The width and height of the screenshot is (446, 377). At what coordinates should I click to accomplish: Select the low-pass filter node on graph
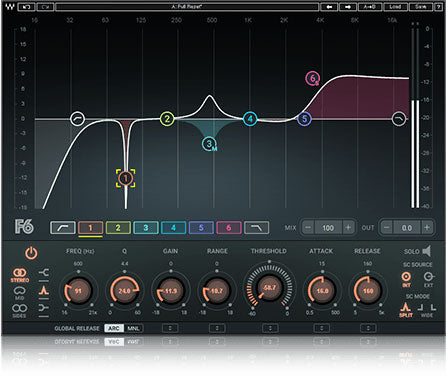pyautogui.click(x=399, y=119)
